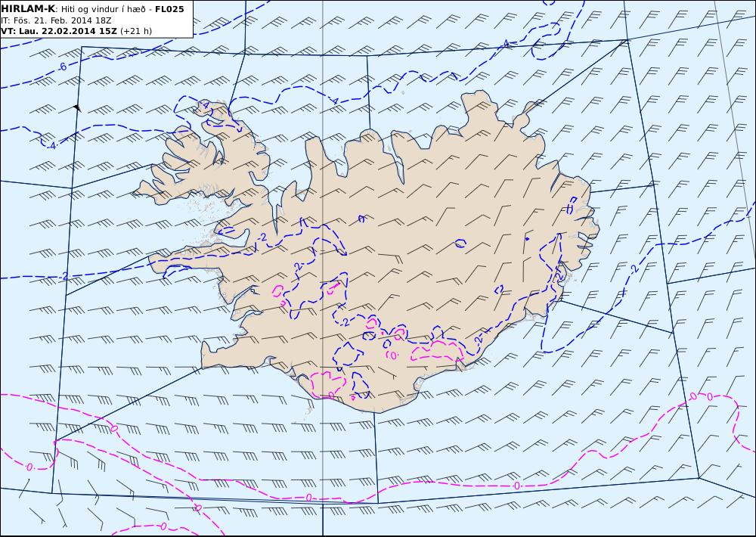Screen dimensions: 756x537
Task: Select the '(+21 h)' forecast offset text
Action: tap(136, 31)
